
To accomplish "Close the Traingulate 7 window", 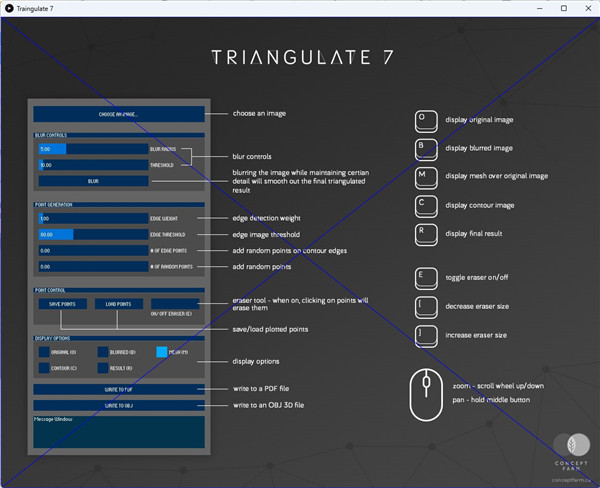I will 588,8.
